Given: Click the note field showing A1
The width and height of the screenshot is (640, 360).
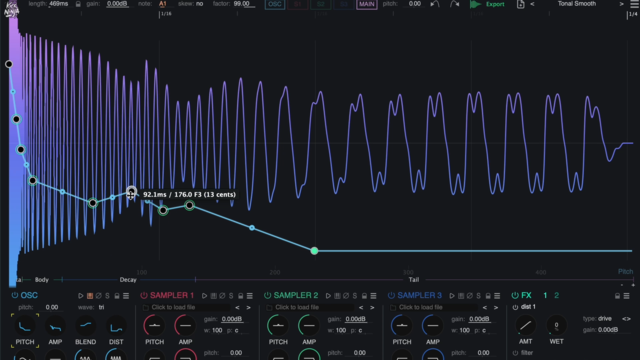Looking at the screenshot, I should (x=162, y=4).
